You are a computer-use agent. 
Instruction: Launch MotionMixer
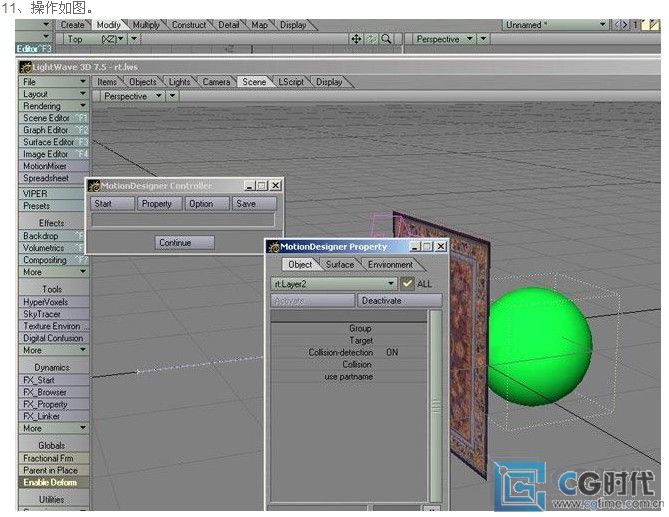coord(54,166)
